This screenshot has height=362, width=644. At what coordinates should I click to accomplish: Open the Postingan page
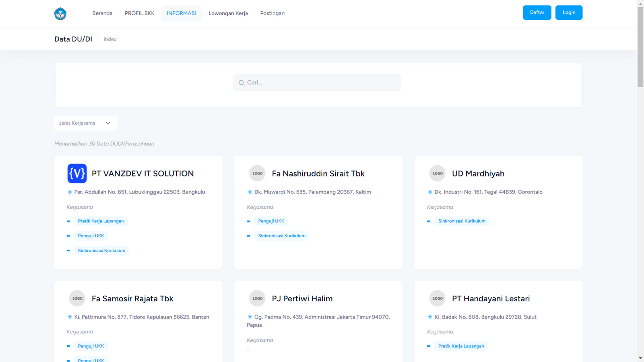coord(272,13)
